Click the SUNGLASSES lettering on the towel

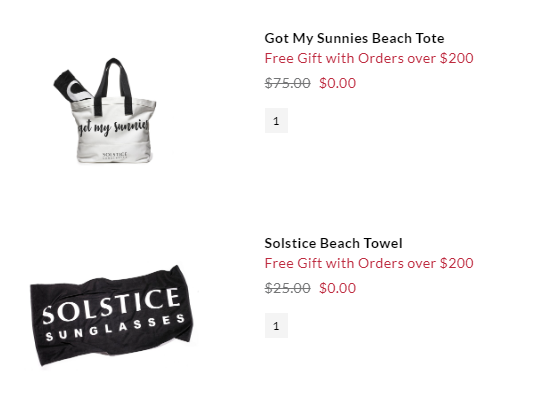point(115,327)
